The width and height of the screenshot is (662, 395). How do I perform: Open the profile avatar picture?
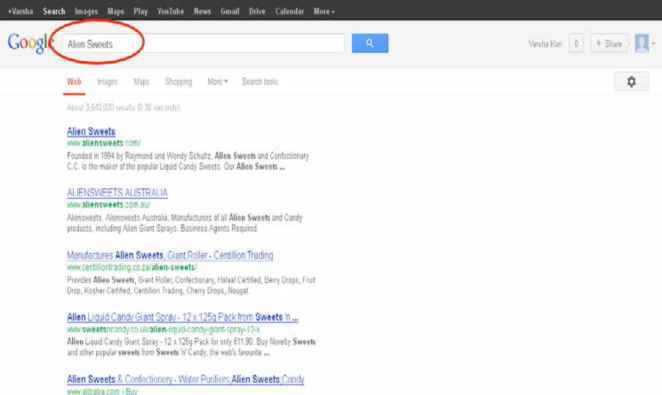pyautogui.click(x=642, y=43)
